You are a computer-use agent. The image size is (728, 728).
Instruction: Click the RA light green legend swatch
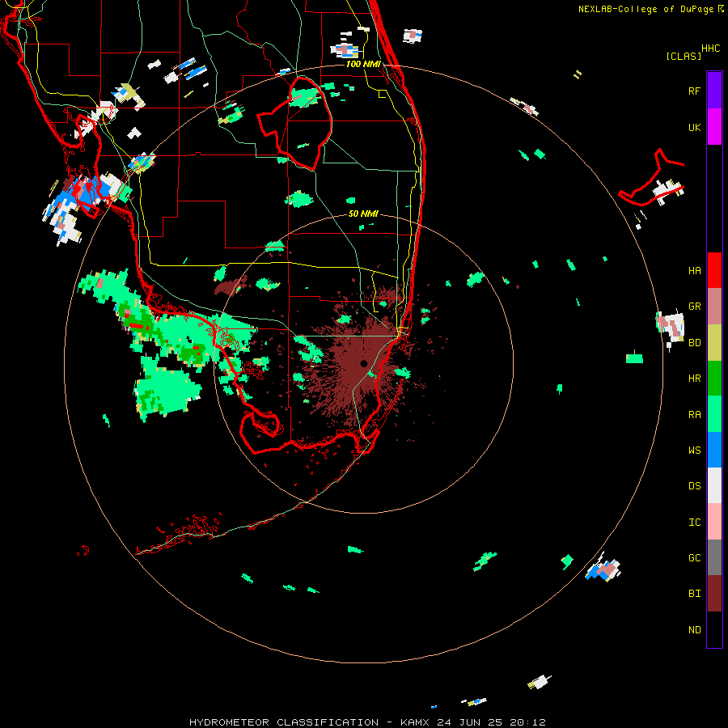click(x=714, y=414)
